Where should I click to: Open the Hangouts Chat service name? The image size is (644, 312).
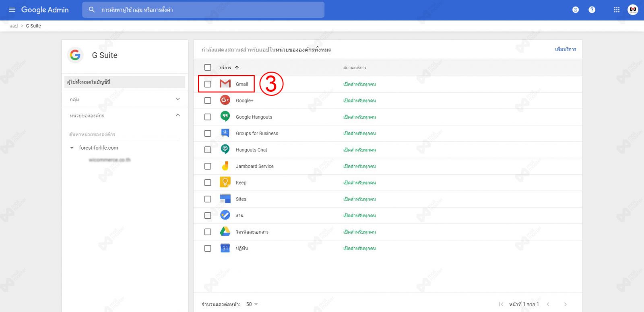252,150
